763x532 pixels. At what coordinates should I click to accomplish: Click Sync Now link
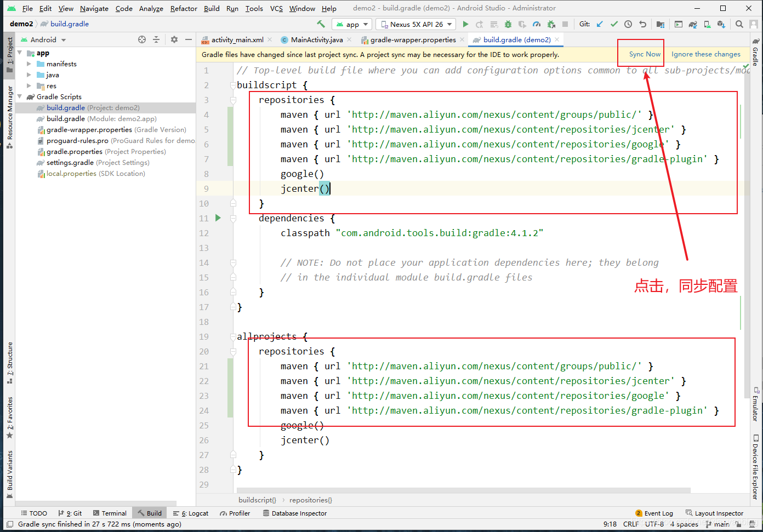click(645, 54)
